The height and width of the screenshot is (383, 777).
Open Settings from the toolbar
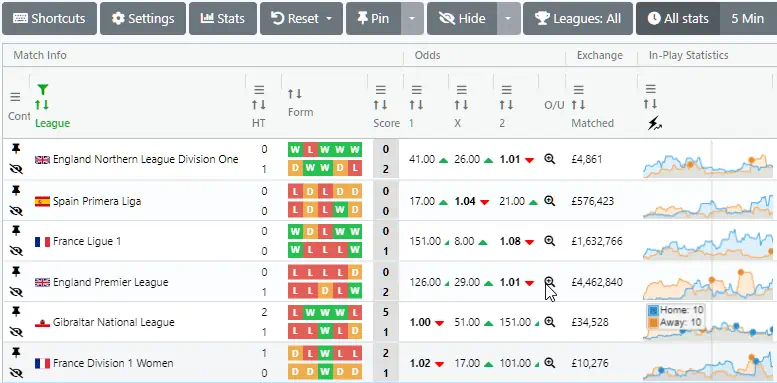pos(143,19)
